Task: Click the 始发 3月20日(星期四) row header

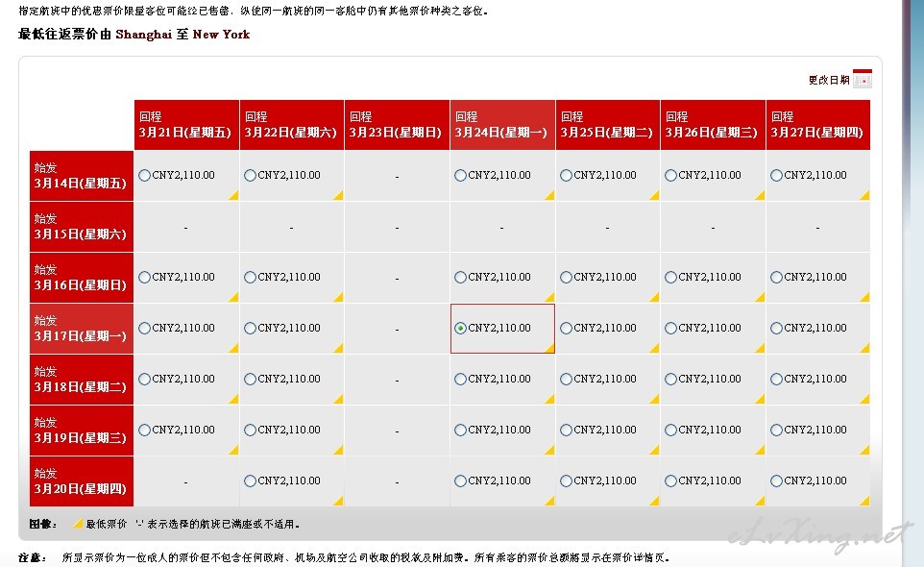Action: (82, 481)
